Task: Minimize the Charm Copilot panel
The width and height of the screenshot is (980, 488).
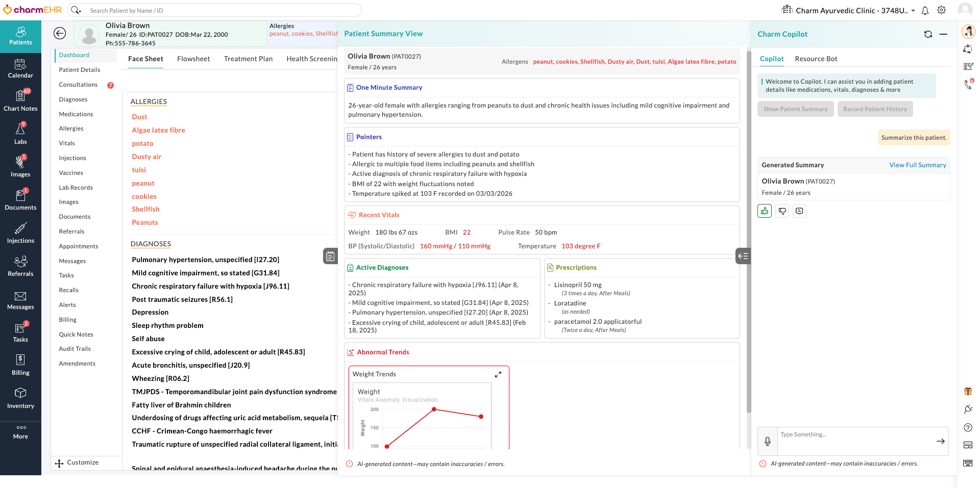Action: click(x=943, y=34)
